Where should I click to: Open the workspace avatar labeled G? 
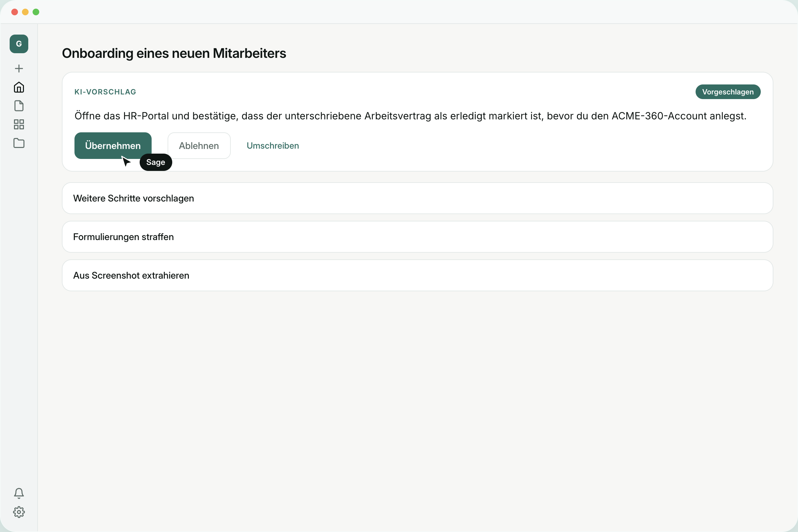click(x=19, y=44)
